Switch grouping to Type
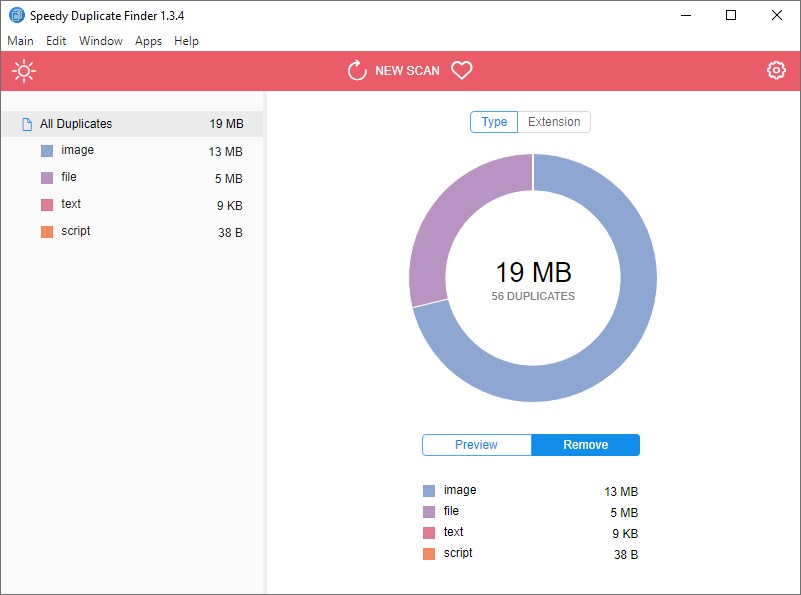Screen dimensions: 801x595 (x=493, y=121)
